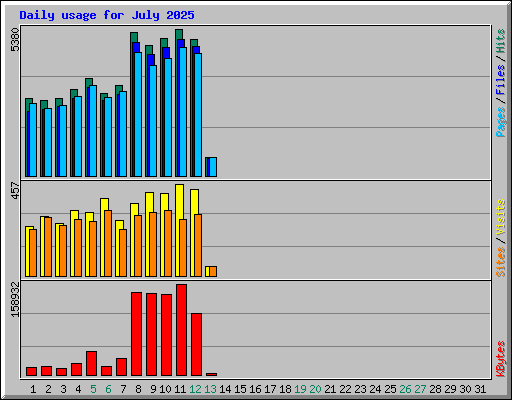Click the orange Sites bar for day 12
This screenshot has height=400, width=512.
(x=198, y=245)
